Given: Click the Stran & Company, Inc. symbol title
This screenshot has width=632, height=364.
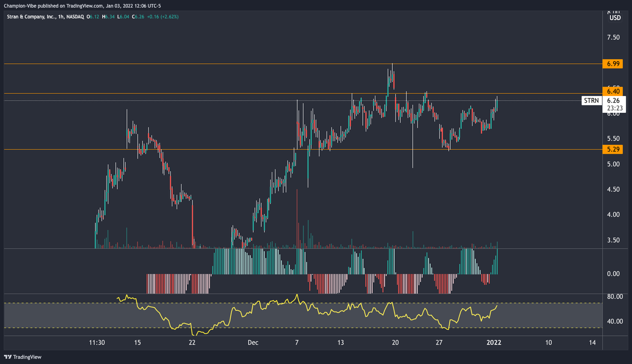Looking at the screenshot, I should pos(32,17).
